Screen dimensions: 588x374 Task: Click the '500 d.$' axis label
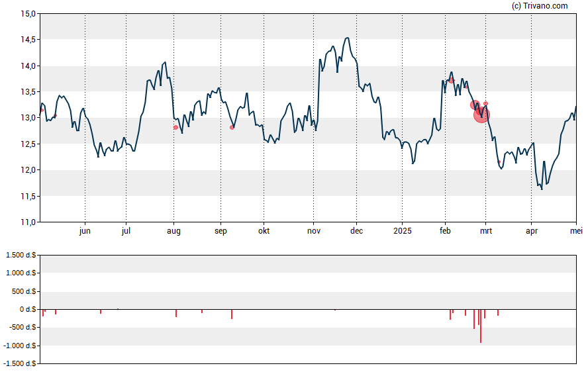pyautogui.click(x=24, y=291)
